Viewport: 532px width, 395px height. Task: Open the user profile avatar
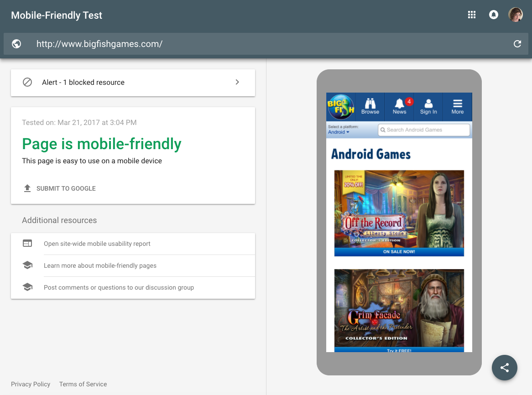tap(516, 15)
